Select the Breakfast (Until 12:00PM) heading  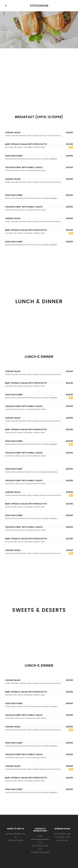pyautogui.click(x=39, y=117)
